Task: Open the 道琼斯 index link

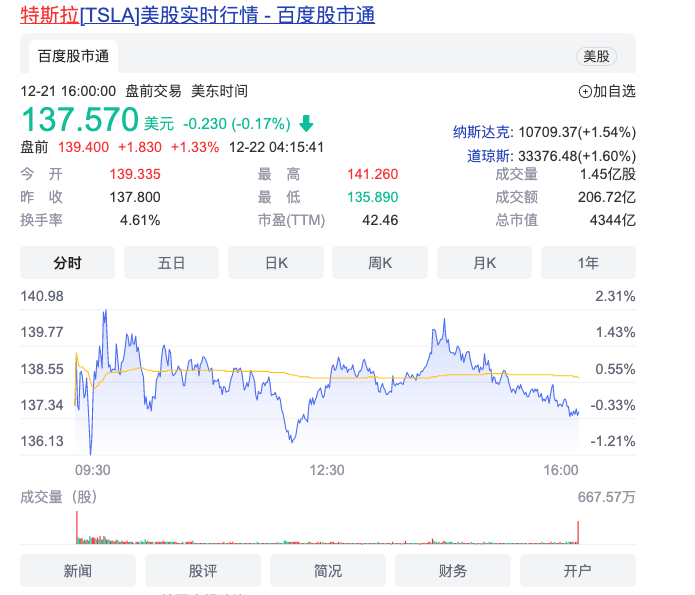Action: click(488, 156)
